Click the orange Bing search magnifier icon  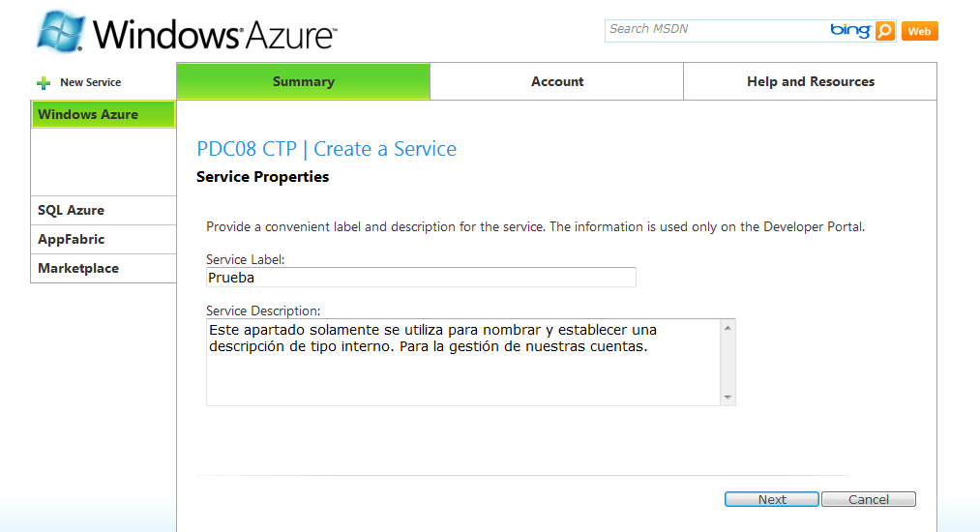(884, 31)
